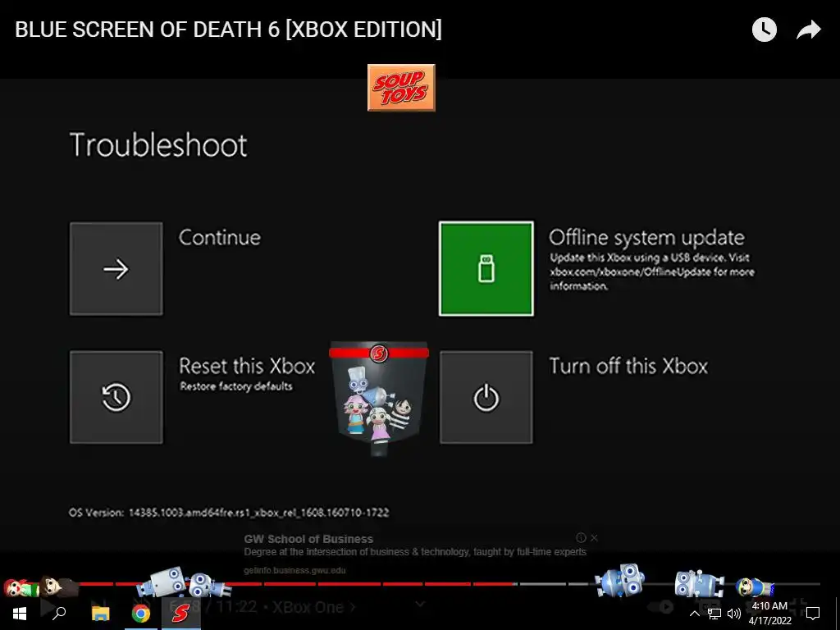Select the green Offline system update tile
Viewport: 840px width, 630px height.
coord(486,269)
